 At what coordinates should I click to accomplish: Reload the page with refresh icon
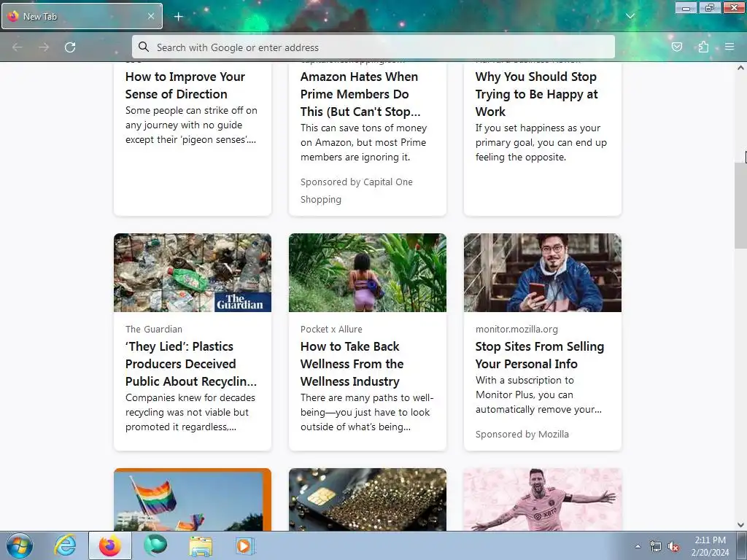pyautogui.click(x=70, y=47)
